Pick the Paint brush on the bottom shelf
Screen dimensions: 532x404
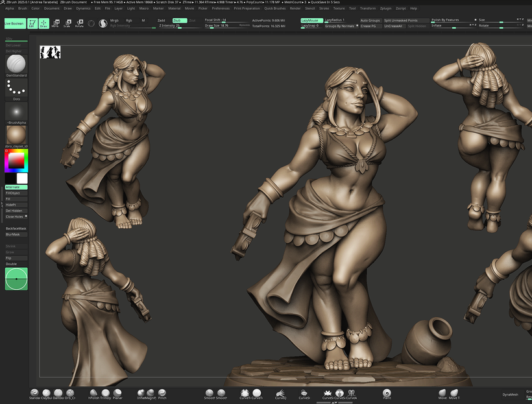(387, 394)
